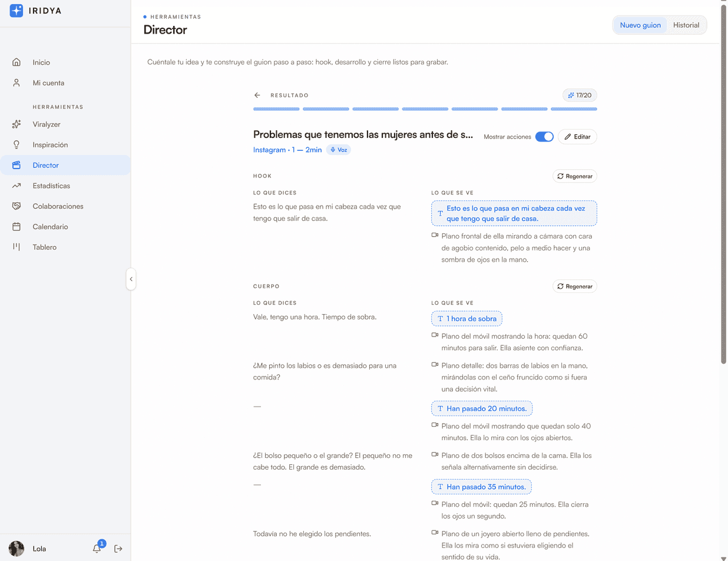Image resolution: width=728 pixels, height=561 pixels.
Task: Open Estadísticas from the sidebar menu
Action: coord(65,186)
